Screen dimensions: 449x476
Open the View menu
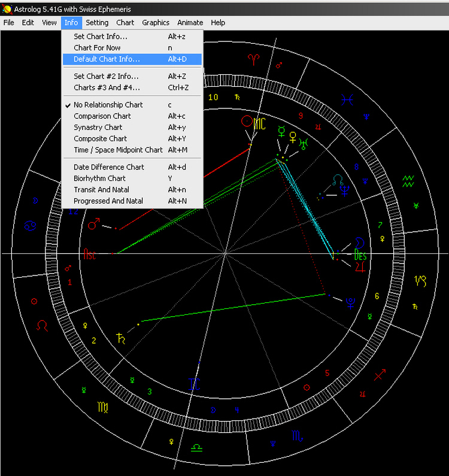point(49,23)
